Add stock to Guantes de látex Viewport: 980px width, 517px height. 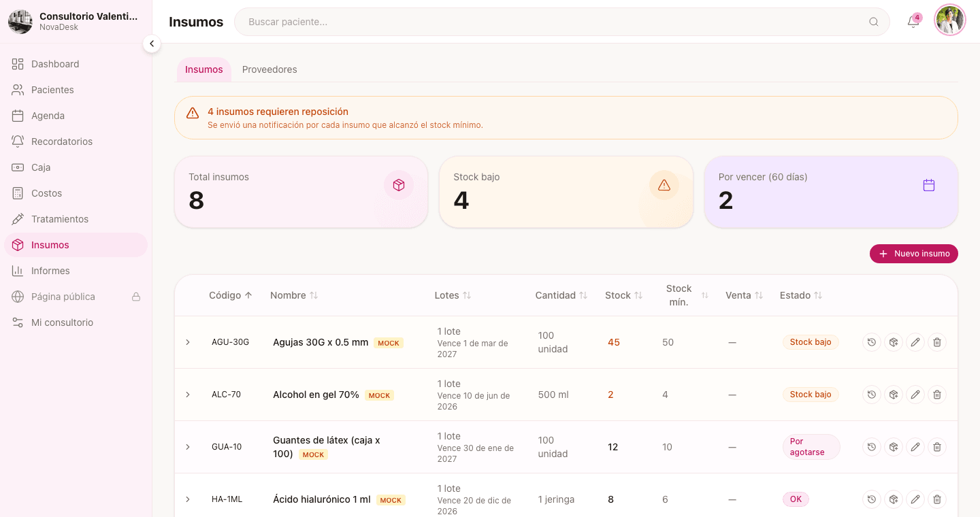[894, 447]
